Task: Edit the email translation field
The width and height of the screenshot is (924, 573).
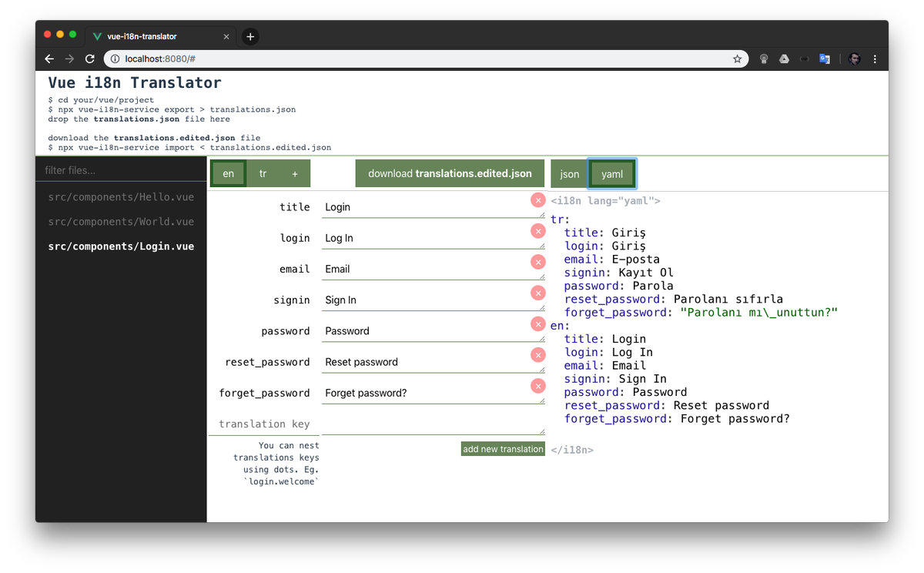Action: [434, 269]
